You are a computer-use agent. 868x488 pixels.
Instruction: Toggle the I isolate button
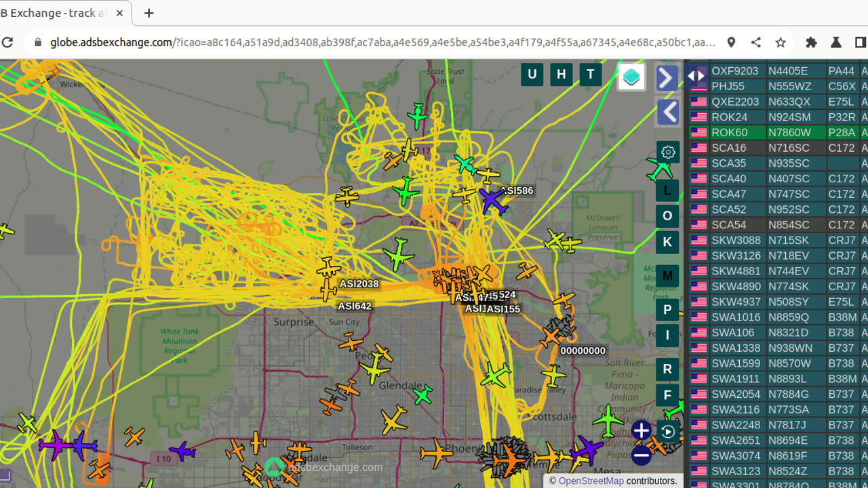click(667, 335)
